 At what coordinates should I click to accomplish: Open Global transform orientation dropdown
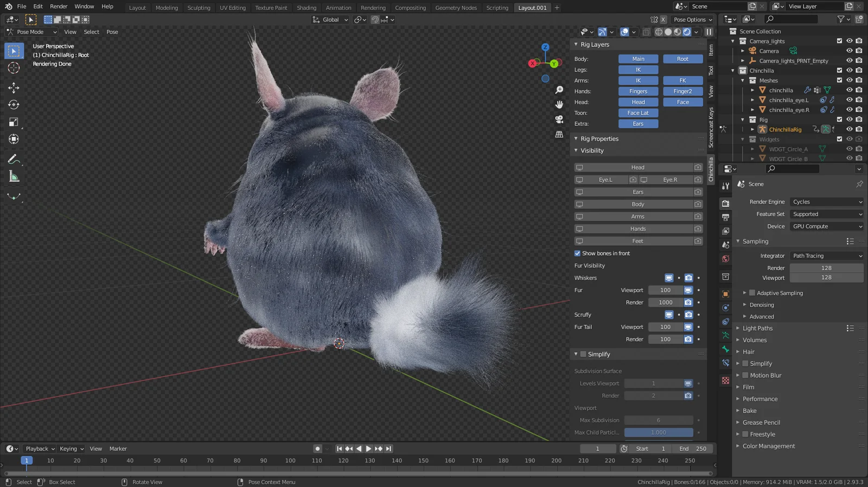tap(330, 20)
